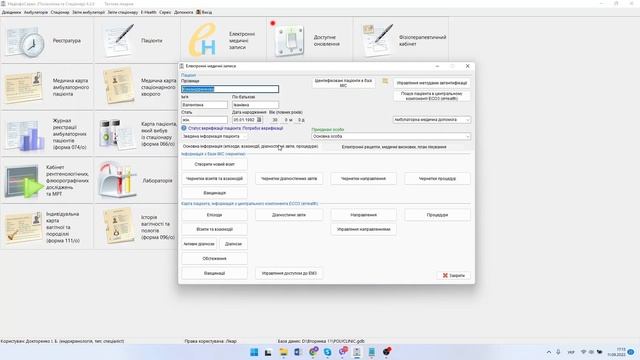The height and width of the screenshot is (360, 640).
Task: Open Журнал реєстрації амбулаторних пацієнтів icon
Action: pos(24,134)
